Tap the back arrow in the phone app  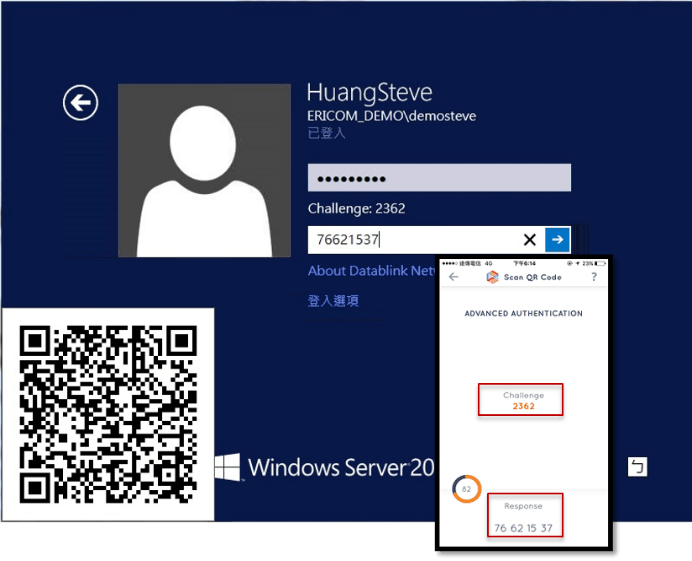[x=454, y=277]
